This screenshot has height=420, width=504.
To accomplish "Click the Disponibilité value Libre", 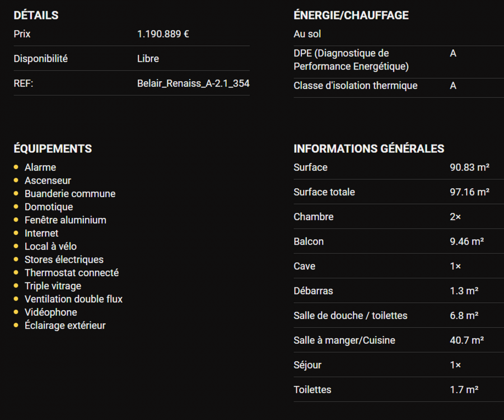I will [x=148, y=59].
